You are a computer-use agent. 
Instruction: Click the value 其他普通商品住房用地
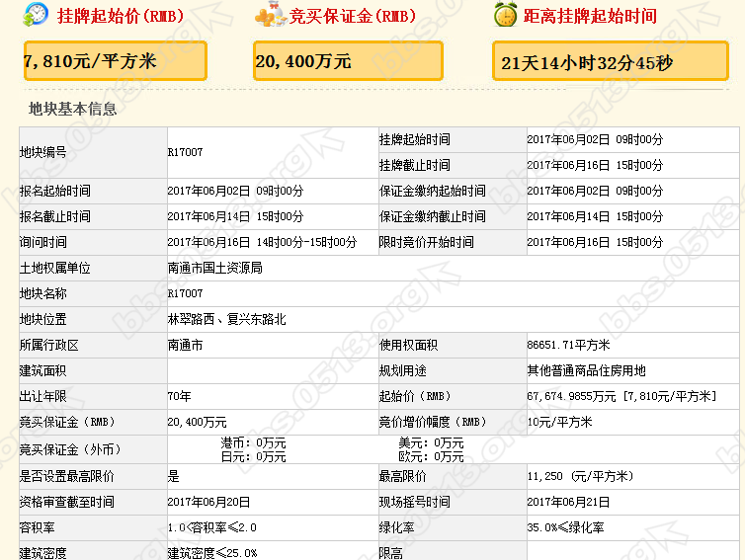pos(586,370)
